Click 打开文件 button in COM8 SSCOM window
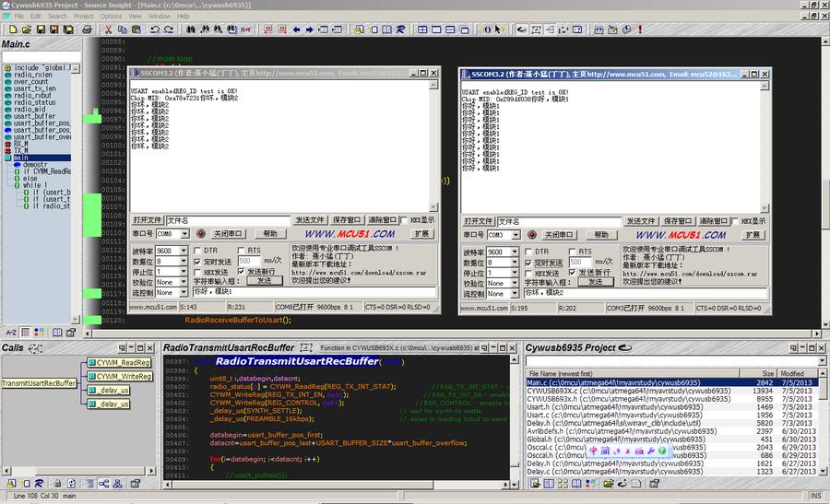Image resolution: width=830 pixels, height=504 pixels. (148, 220)
